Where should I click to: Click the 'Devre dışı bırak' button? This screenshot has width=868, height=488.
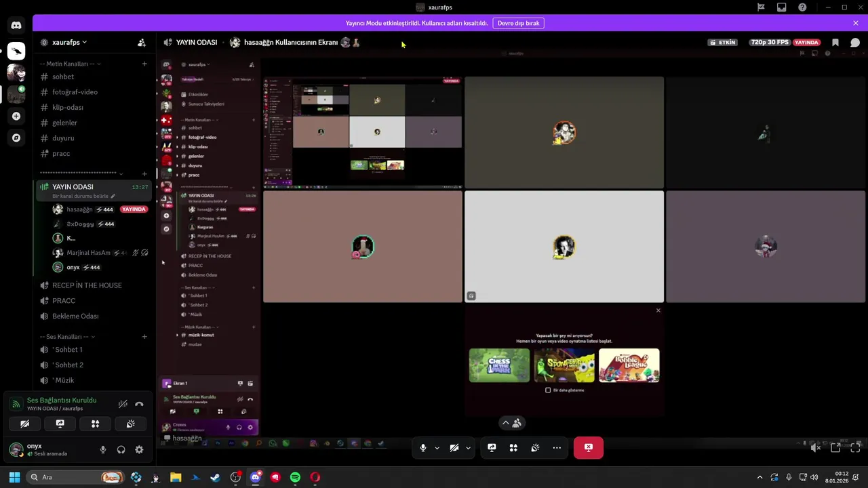tap(518, 23)
